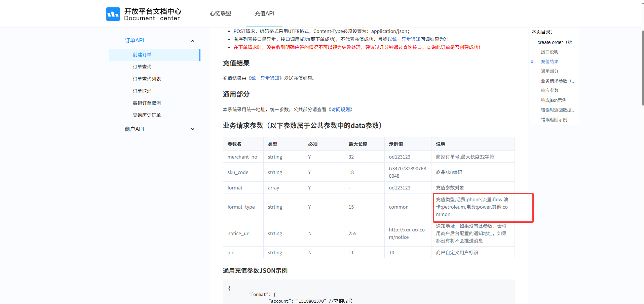
Task: Jump to 响应json示例 in page outline
Action: (554, 100)
